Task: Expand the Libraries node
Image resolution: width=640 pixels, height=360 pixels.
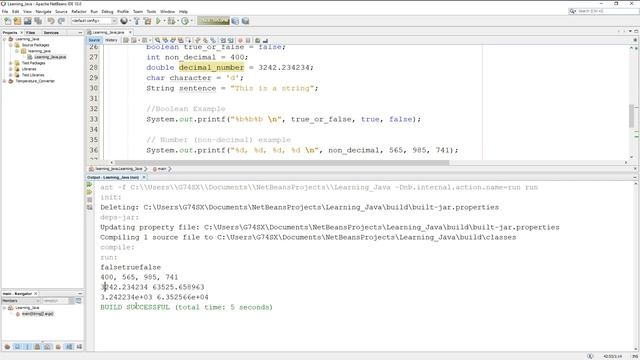Action: 11,69
